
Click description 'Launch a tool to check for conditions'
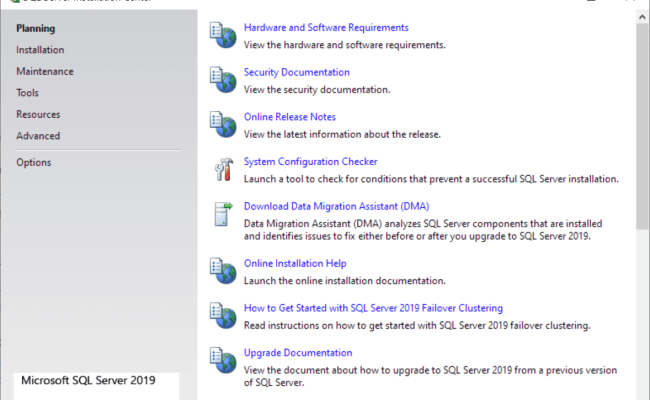click(431, 179)
